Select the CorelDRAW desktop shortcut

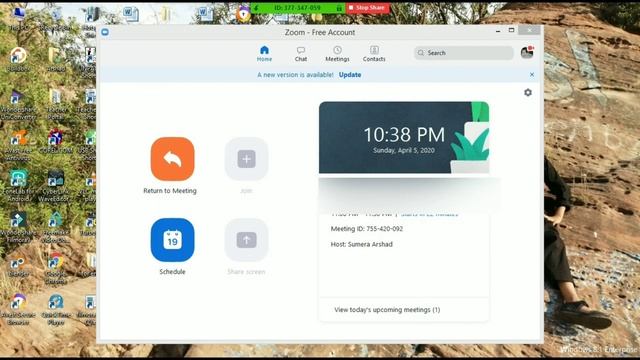pyautogui.click(x=56, y=142)
